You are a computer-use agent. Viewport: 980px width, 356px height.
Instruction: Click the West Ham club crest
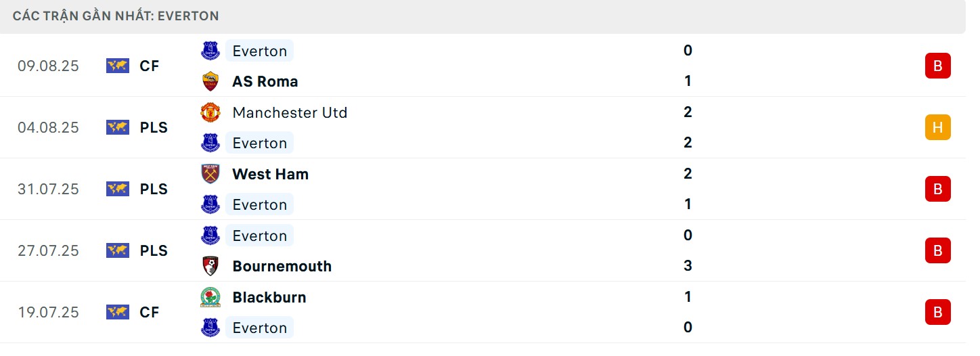click(x=211, y=174)
